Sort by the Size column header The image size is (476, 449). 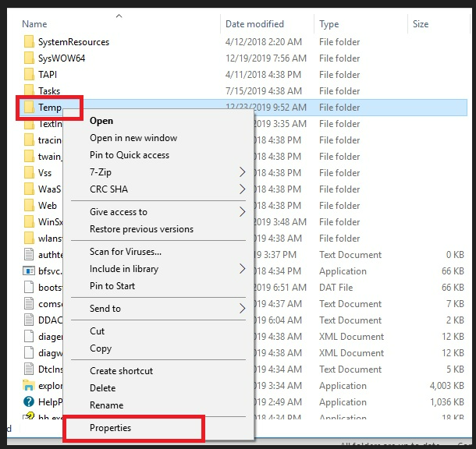coord(421,24)
